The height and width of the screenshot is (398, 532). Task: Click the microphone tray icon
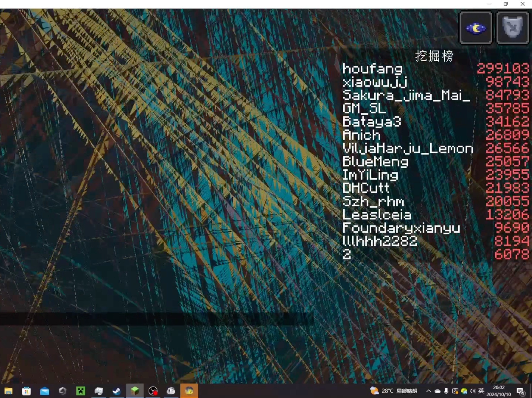click(446, 391)
